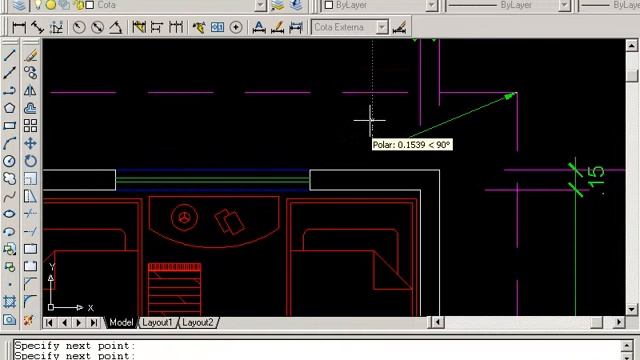The image size is (640, 360).
Task: Select the Dimension Edit tool
Action: [x=259, y=27]
